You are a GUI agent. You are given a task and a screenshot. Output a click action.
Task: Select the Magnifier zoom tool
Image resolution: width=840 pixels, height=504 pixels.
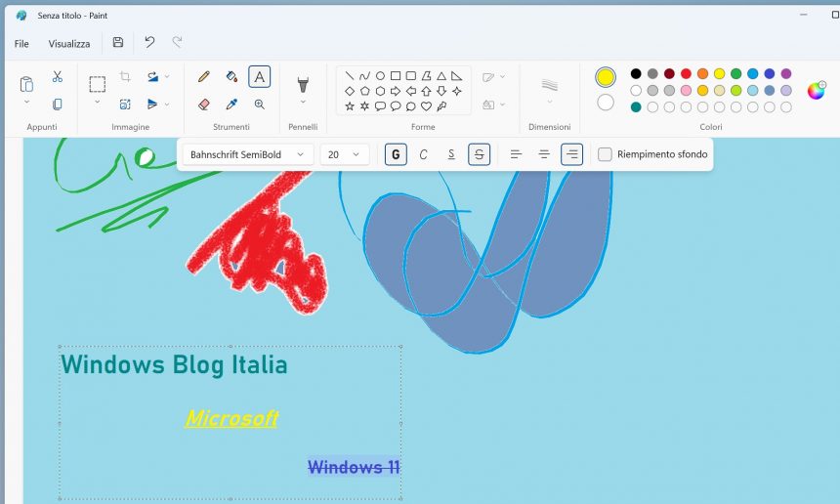pyautogui.click(x=259, y=105)
